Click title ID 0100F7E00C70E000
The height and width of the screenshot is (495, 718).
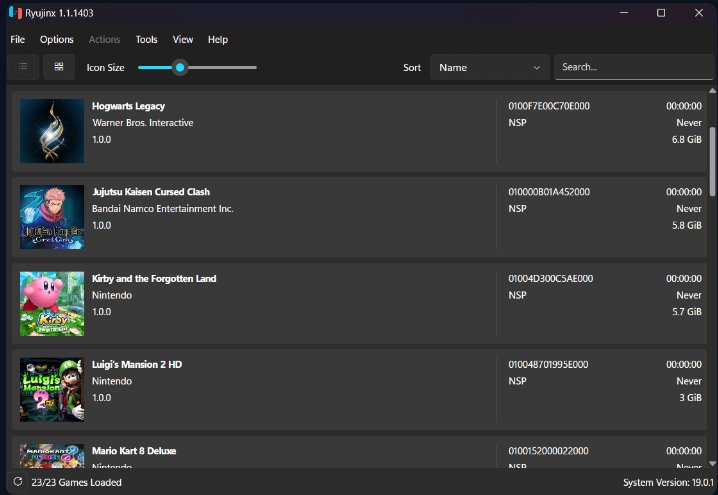549,106
